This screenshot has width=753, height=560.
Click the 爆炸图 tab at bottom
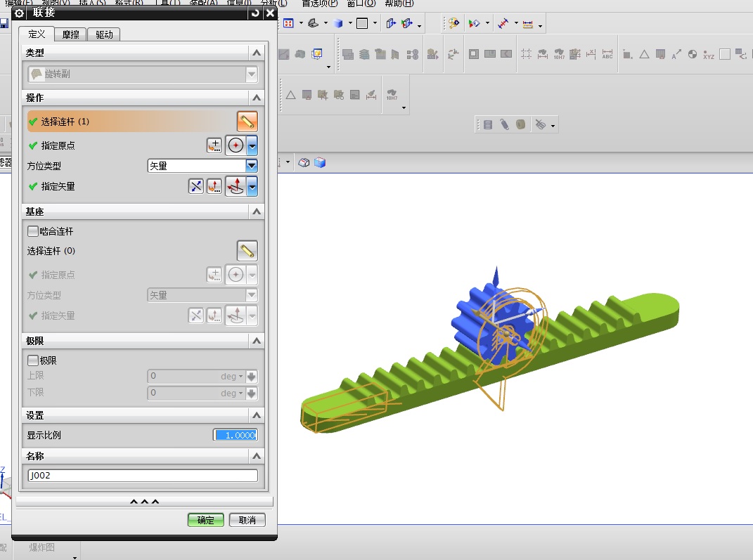click(41, 547)
